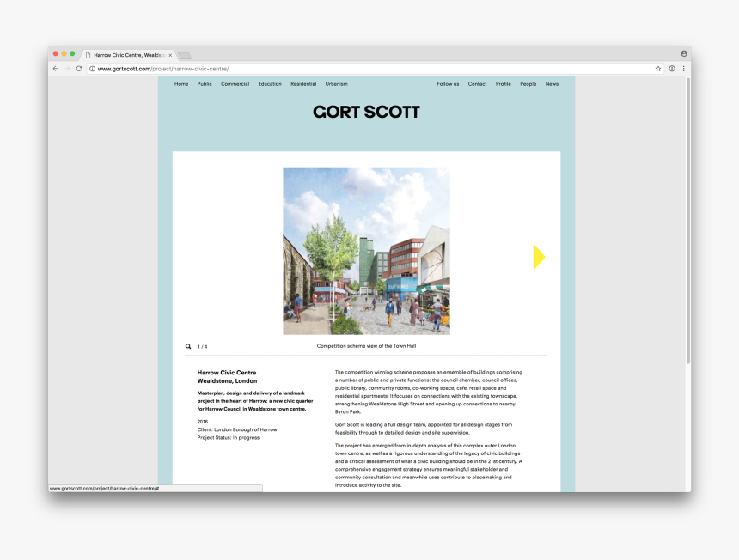739x560 pixels.
Task: Open the Contact page link
Action: [x=477, y=84]
